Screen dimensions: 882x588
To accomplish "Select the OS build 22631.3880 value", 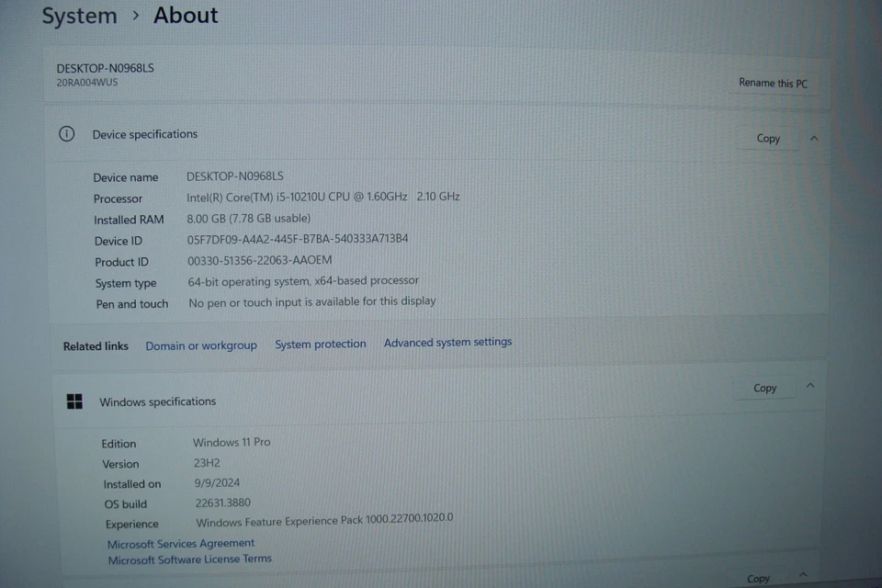I will 222,503.
